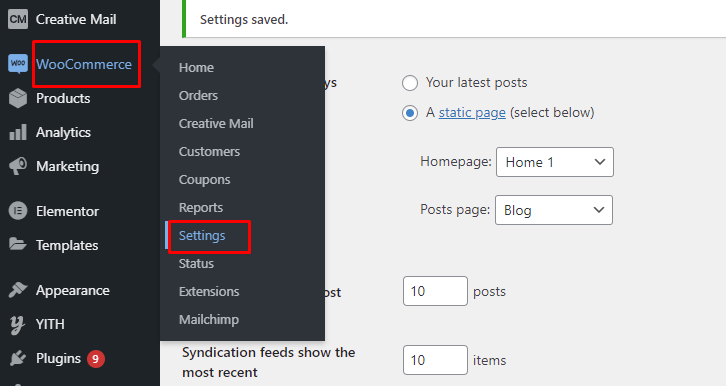Click the Appearance paintbrush icon

18,290
